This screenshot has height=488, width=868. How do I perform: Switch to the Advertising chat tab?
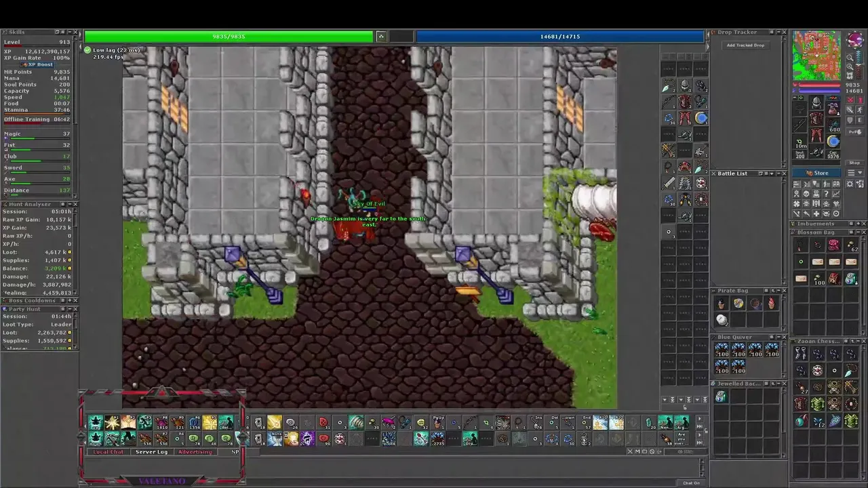pos(195,452)
